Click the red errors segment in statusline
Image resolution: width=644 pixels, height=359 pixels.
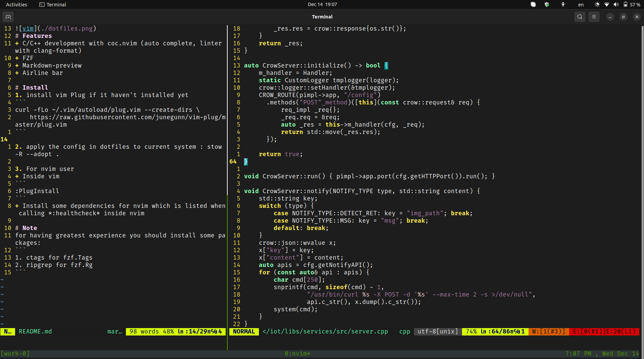click(x=604, y=331)
